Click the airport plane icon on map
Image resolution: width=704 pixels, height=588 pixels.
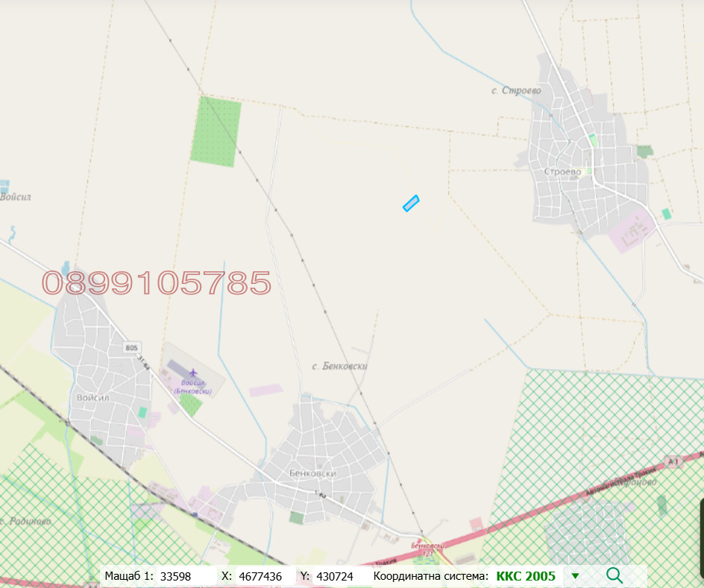193,373
